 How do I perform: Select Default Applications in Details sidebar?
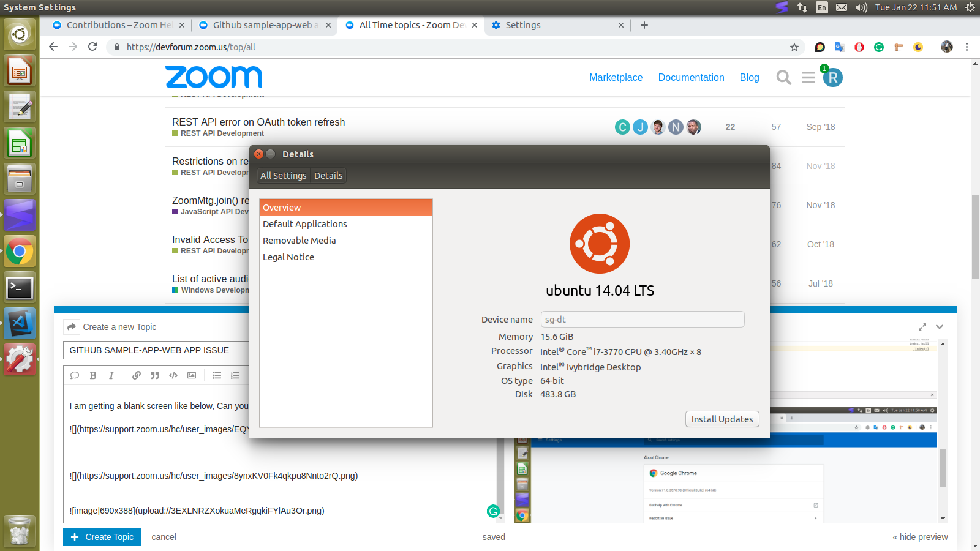point(346,224)
